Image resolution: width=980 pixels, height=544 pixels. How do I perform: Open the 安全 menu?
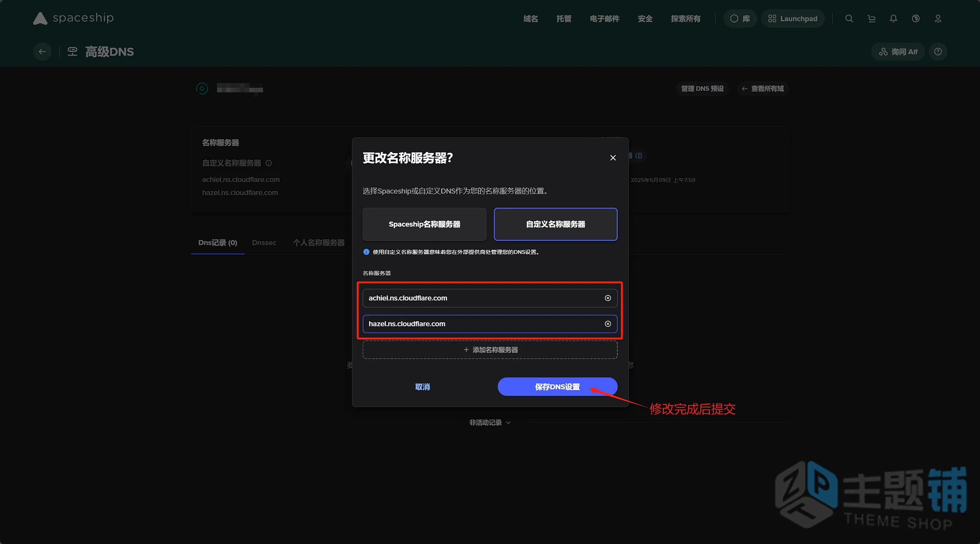[x=645, y=18]
